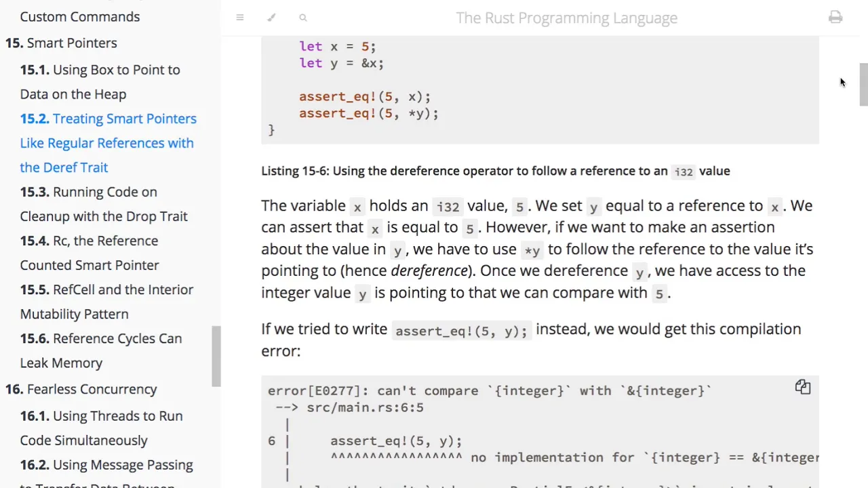This screenshot has width=868, height=488.
Task: Open chapter 15 Smart Pointers
Action: tap(61, 43)
